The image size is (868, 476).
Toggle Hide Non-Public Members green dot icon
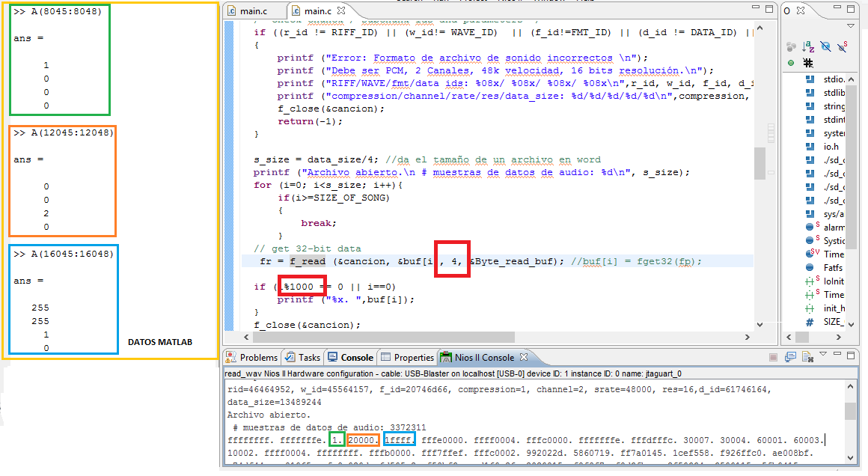click(x=790, y=63)
